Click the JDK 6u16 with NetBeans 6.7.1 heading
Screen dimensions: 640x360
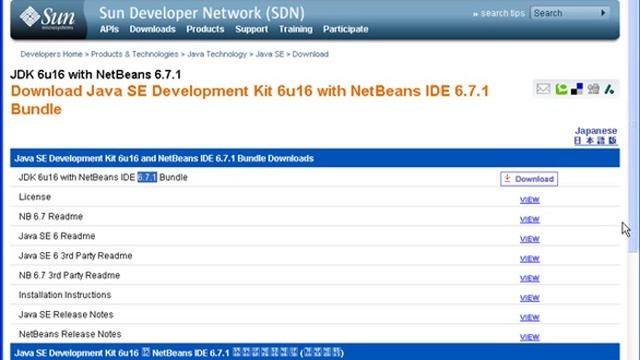tap(96, 74)
